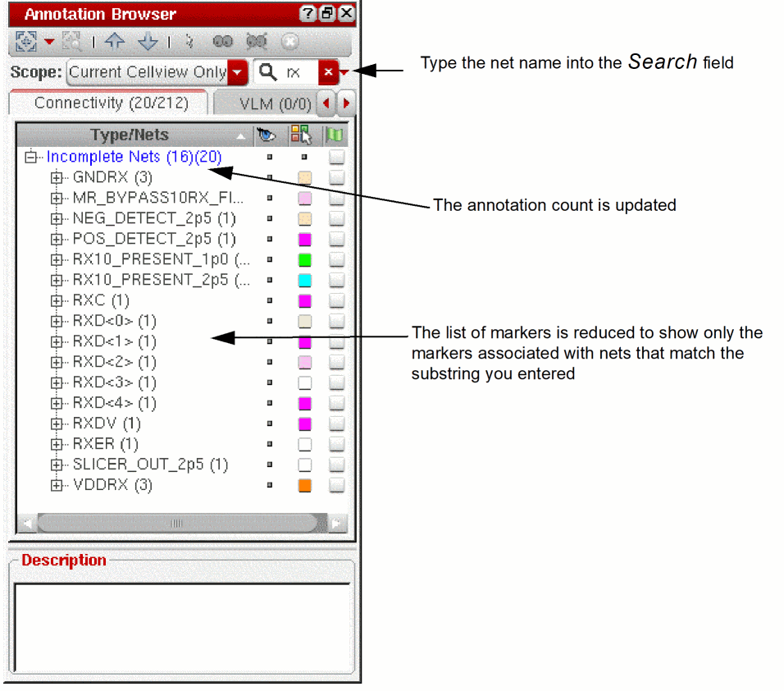784x691 pixels.
Task: Select the RXD<0> (1) net row
Action: coord(115,321)
